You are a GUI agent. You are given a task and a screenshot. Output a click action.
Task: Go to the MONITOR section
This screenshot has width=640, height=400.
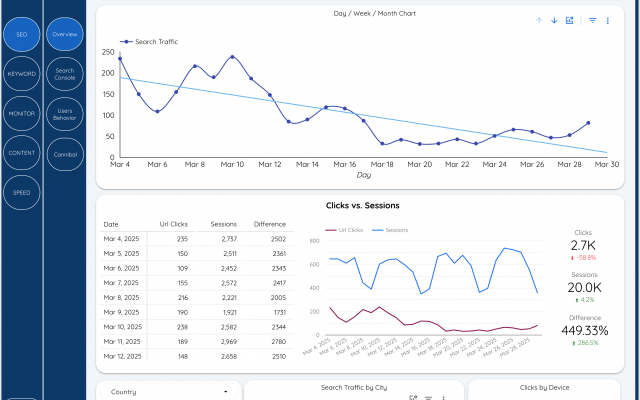(x=22, y=114)
